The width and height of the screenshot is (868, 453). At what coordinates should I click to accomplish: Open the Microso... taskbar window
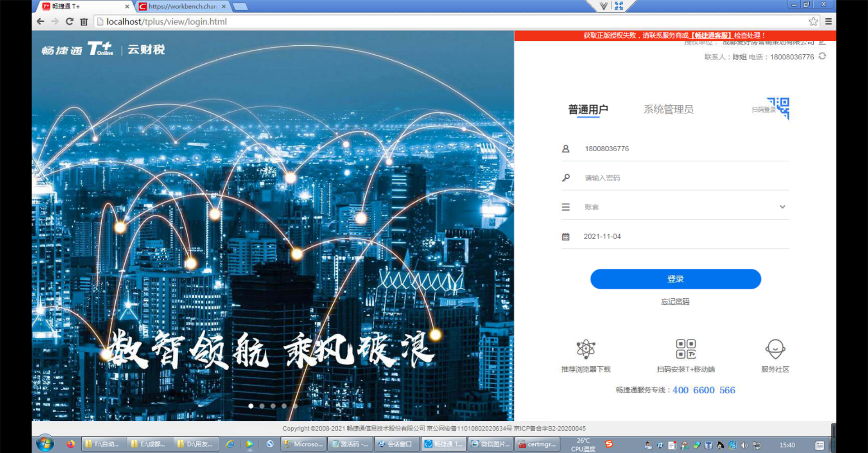point(303,444)
